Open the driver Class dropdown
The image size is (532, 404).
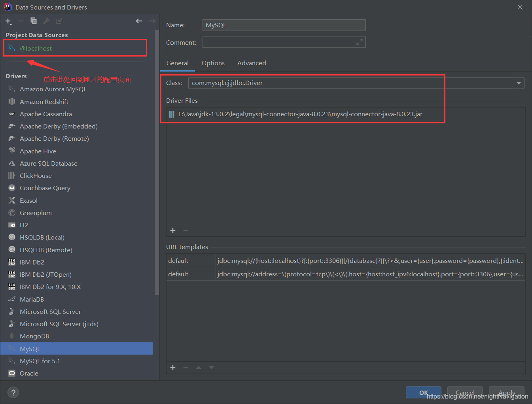point(519,83)
